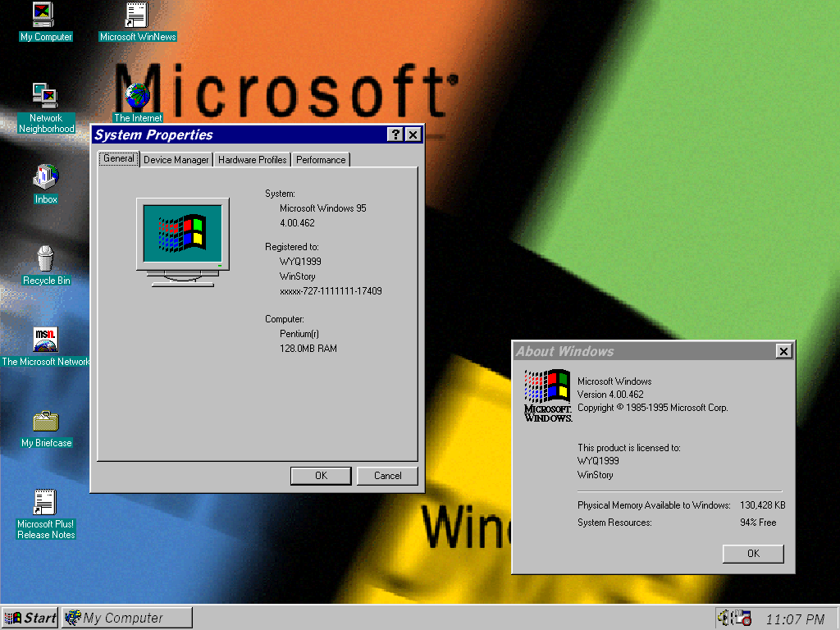Open the Performance tab
840x630 pixels.
[x=321, y=160]
